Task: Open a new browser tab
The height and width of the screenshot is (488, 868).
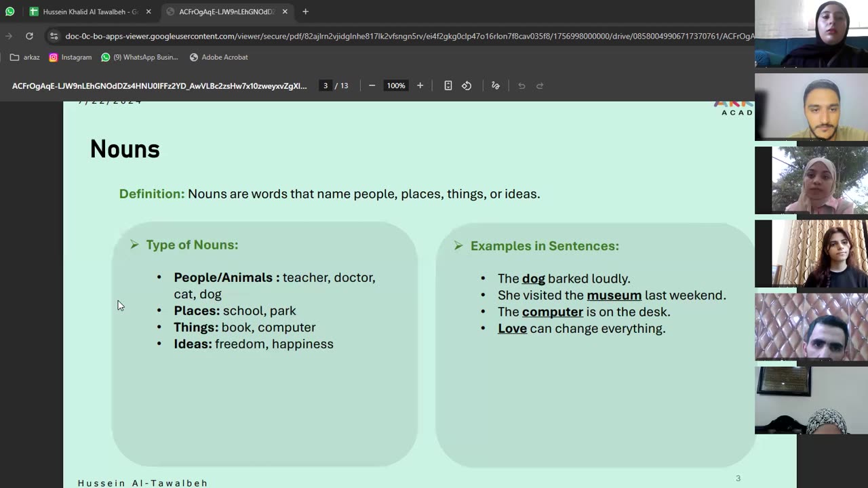Action: (x=305, y=12)
